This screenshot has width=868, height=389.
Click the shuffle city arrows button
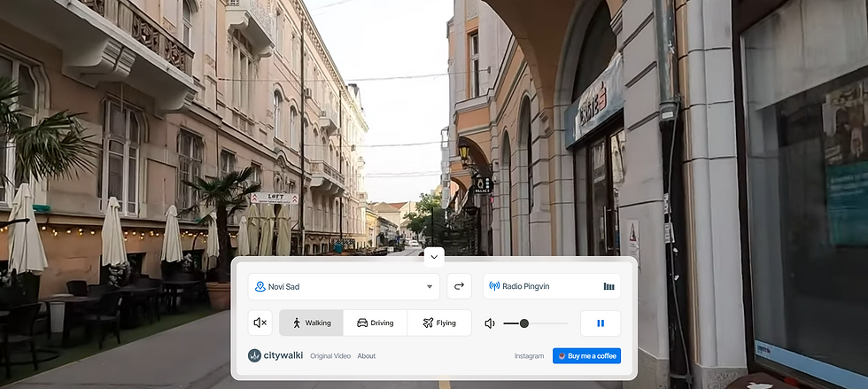[x=459, y=286]
